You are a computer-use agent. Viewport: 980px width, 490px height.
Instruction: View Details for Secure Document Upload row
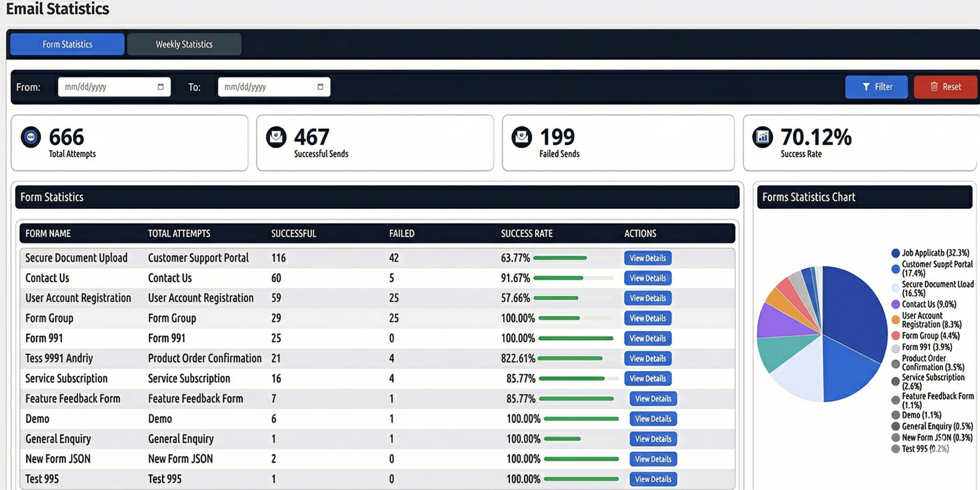(648, 258)
